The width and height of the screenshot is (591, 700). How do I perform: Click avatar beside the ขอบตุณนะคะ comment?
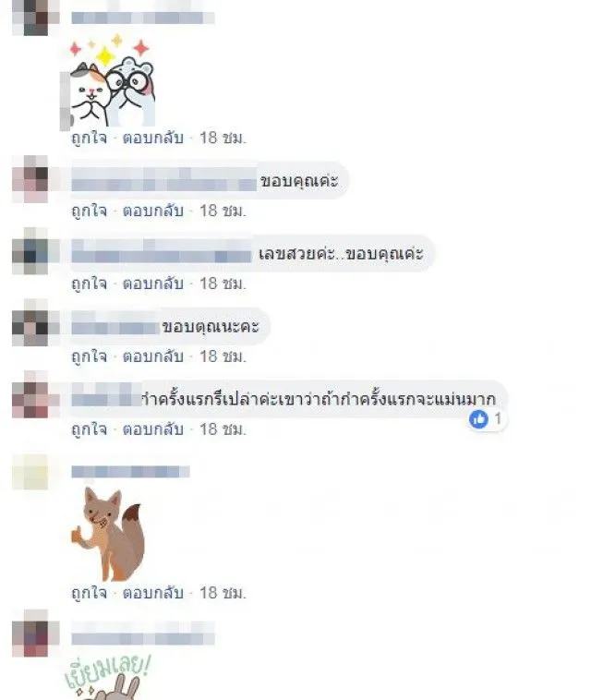click(30, 323)
